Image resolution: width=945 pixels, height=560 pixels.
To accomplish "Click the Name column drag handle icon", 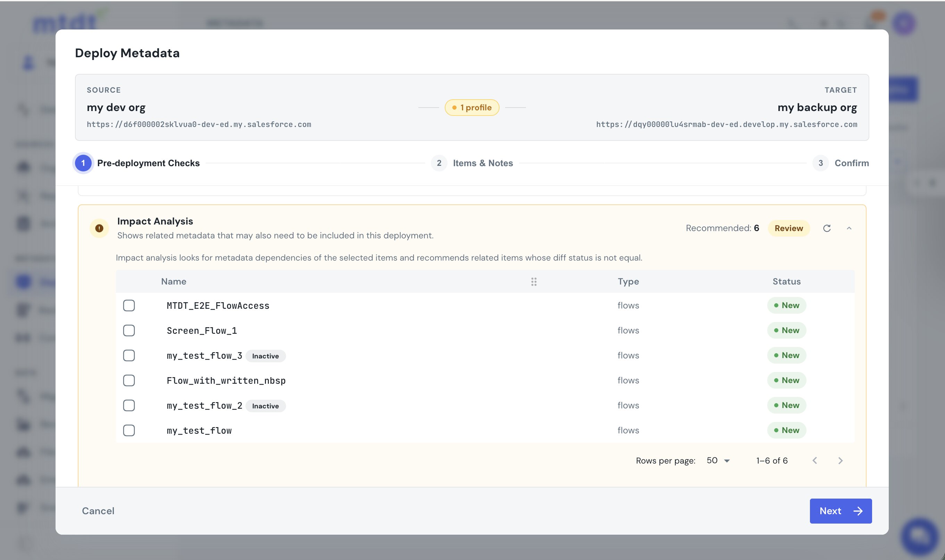I will (x=534, y=281).
